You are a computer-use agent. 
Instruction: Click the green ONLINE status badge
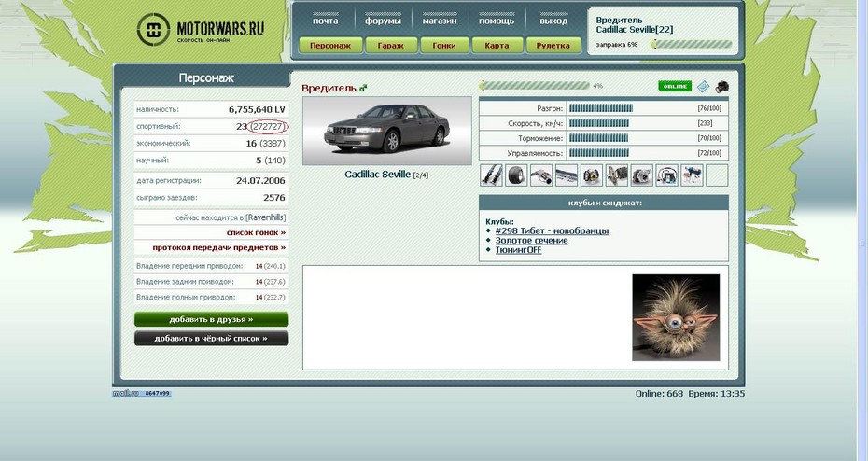coord(675,87)
